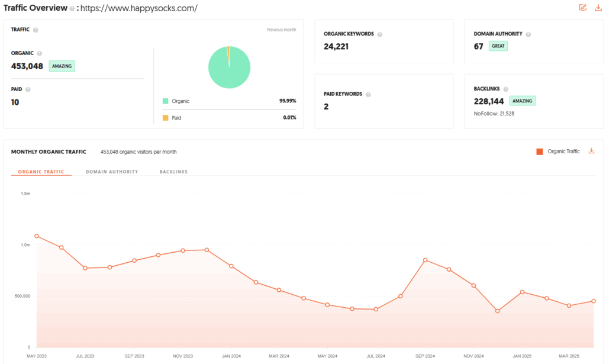Click the NoFollow: 21,528 text
The height and width of the screenshot is (364, 606).
coord(494,114)
